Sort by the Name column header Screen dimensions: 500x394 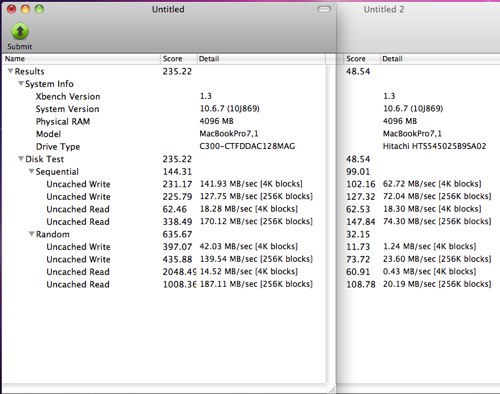tap(82, 59)
